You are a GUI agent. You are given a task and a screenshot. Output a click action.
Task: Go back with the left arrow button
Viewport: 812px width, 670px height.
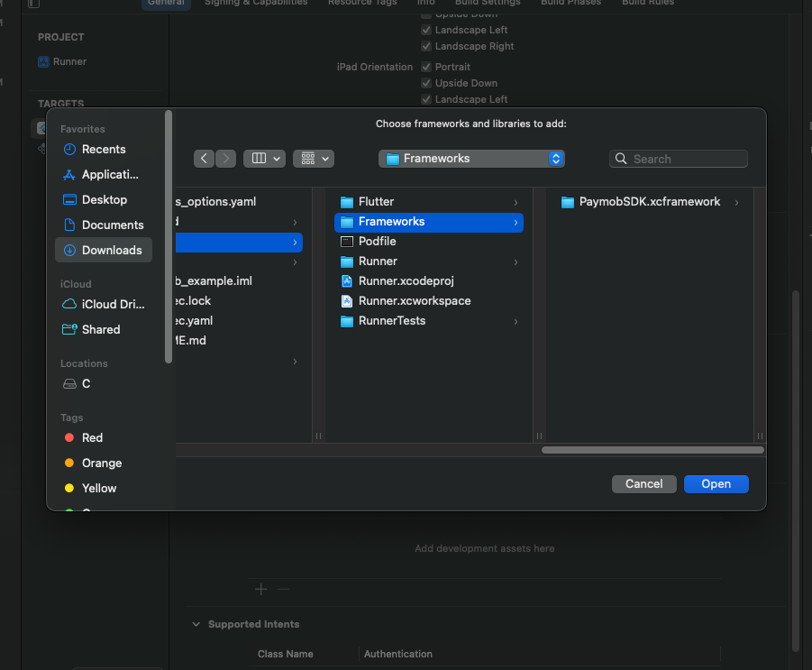pyautogui.click(x=204, y=159)
